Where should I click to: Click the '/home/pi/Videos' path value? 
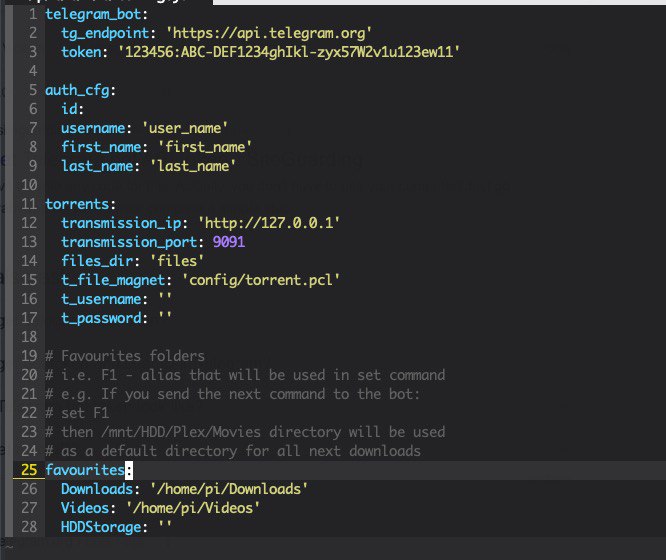click(193, 508)
